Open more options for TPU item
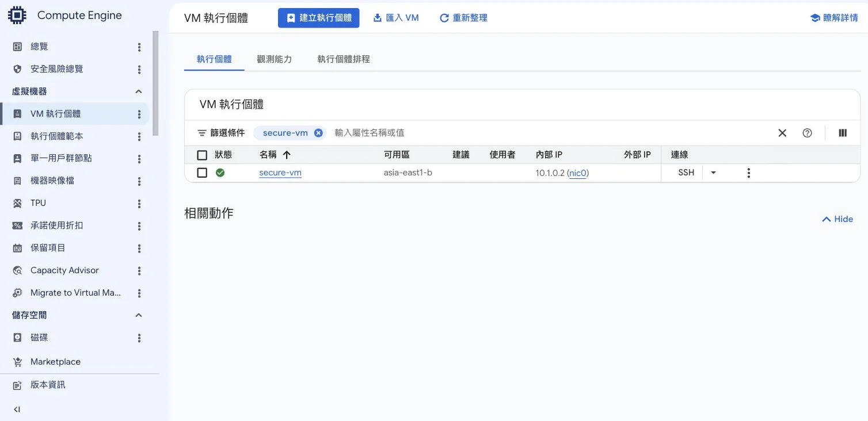 tap(139, 204)
